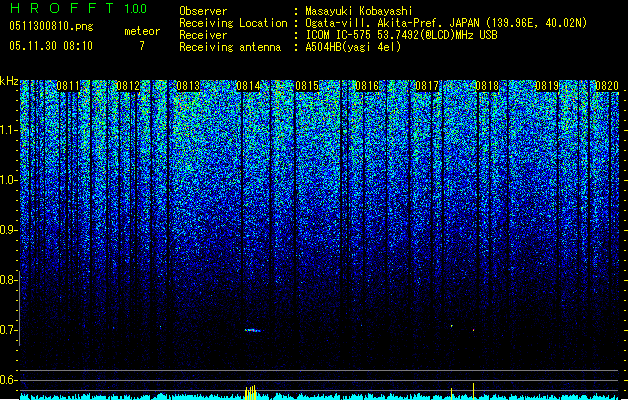Click the 0815 time marker
The height and width of the screenshot is (400, 629).
click(307, 86)
